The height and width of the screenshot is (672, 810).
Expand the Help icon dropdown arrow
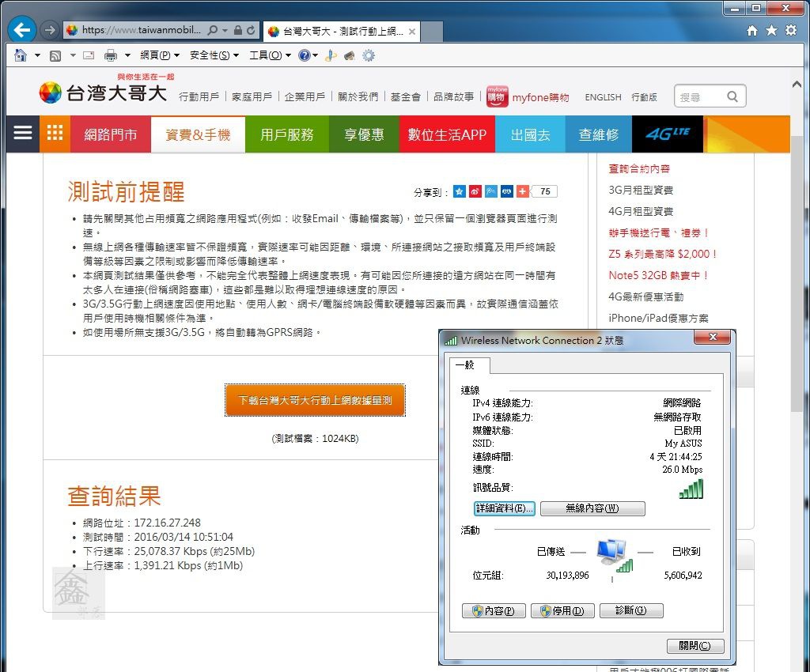pyautogui.click(x=315, y=55)
